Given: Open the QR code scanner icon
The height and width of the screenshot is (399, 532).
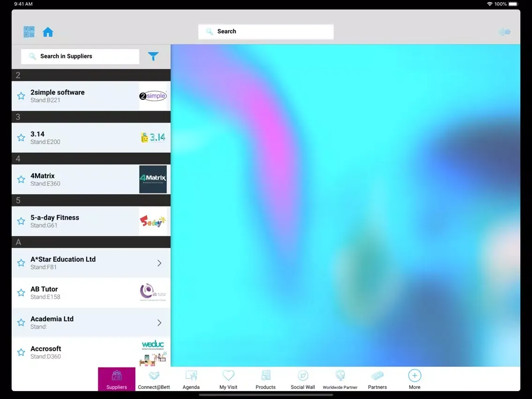Looking at the screenshot, I should (29, 32).
